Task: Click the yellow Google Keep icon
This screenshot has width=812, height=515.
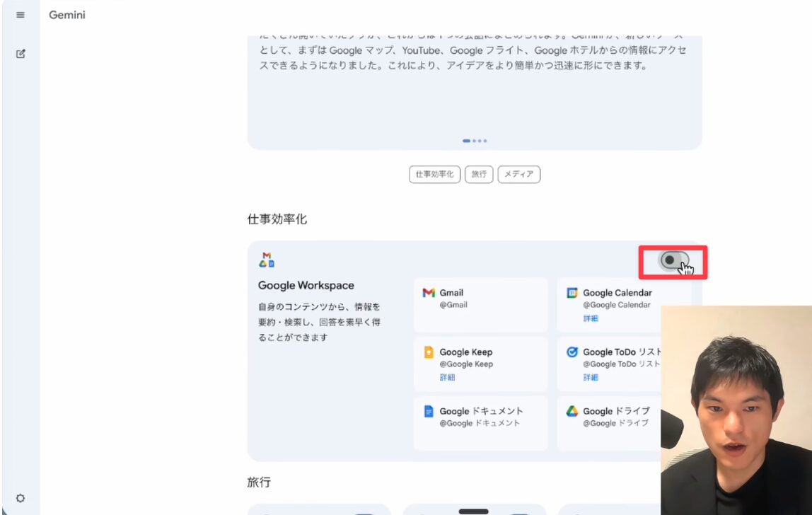Action: (x=429, y=352)
